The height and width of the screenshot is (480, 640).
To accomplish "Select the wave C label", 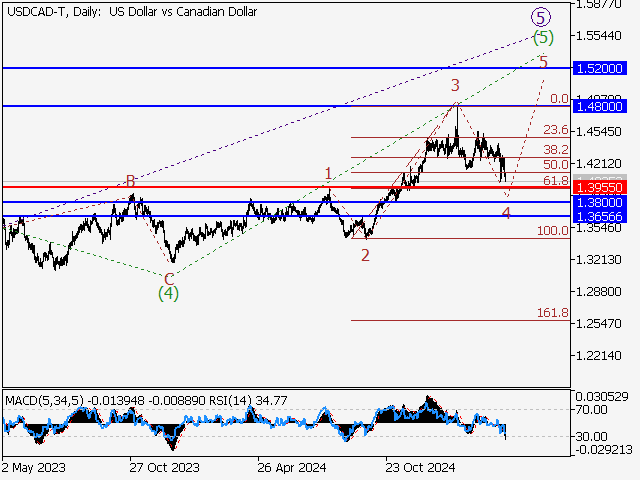I will (169, 277).
